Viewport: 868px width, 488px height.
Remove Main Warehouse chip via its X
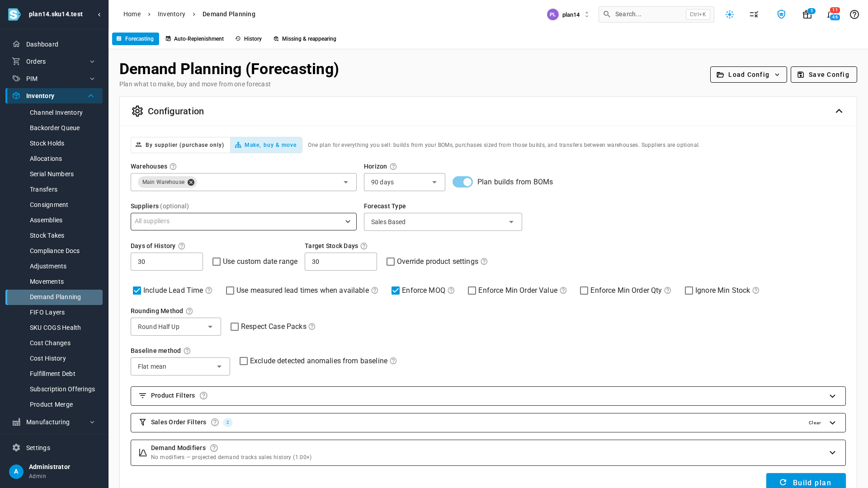click(191, 182)
